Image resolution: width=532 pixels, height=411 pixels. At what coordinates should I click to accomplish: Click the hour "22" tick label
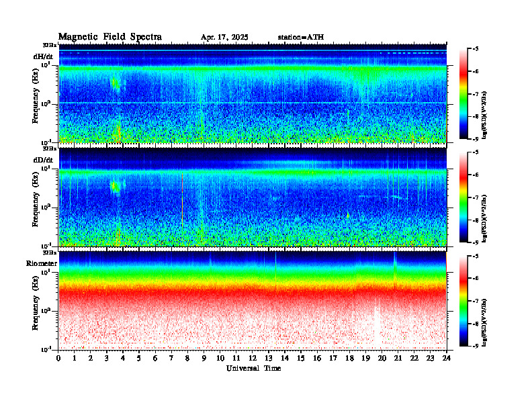click(x=414, y=358)
